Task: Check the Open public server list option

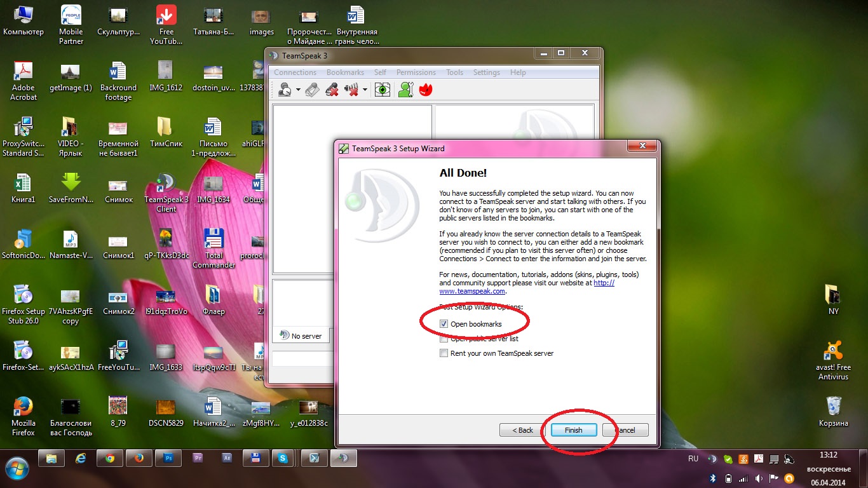Action: coord(444,339)
